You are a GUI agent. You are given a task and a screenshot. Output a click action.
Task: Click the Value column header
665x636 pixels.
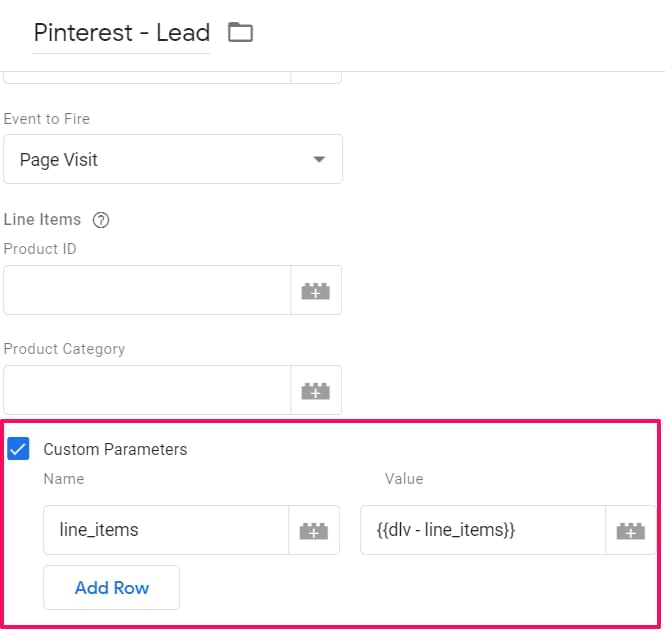(404, 479)
